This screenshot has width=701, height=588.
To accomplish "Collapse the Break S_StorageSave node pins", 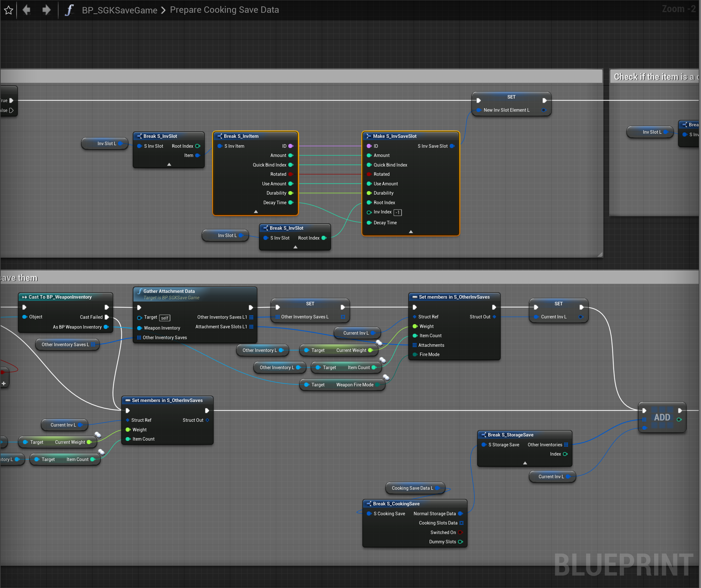I will pyautogui.click(x=525, y=463).
